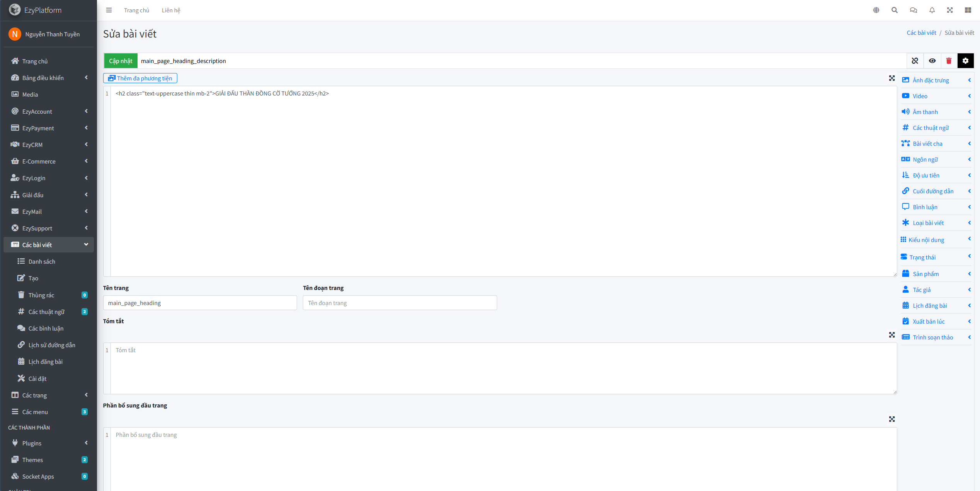Toggle sidebar with hamburger menu icon
980x491 pixels.
[109, 10]
